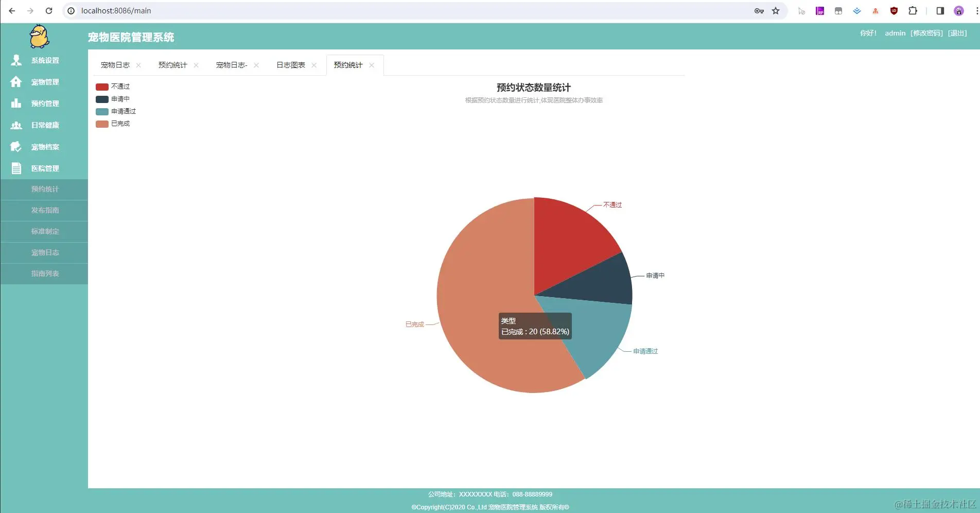
Task: Open the purple RP extension
Action: 820,11
